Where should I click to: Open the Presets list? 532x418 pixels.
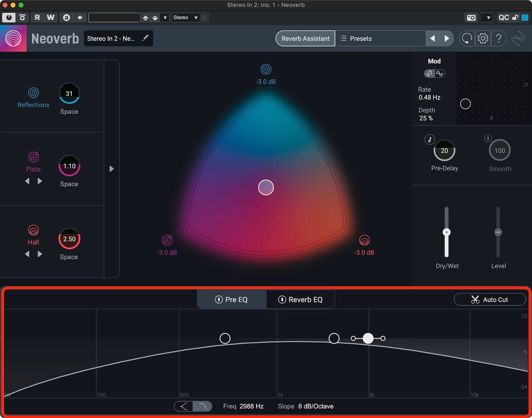coord(380,39)
